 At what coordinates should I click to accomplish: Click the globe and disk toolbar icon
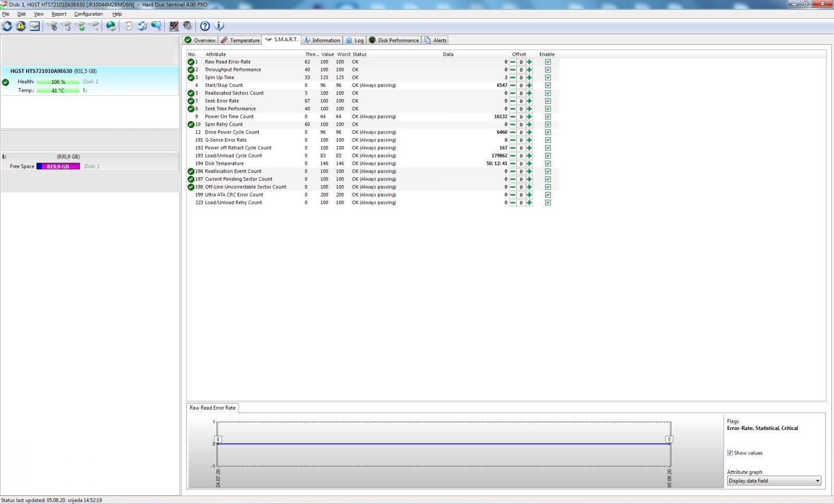click(111, 26)
